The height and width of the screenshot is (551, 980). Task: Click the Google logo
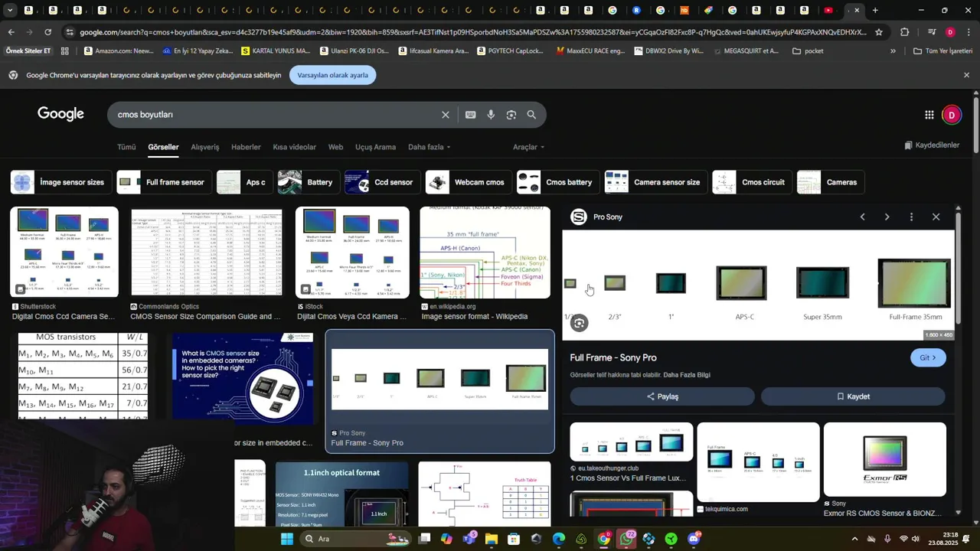(x=60, y=114)
